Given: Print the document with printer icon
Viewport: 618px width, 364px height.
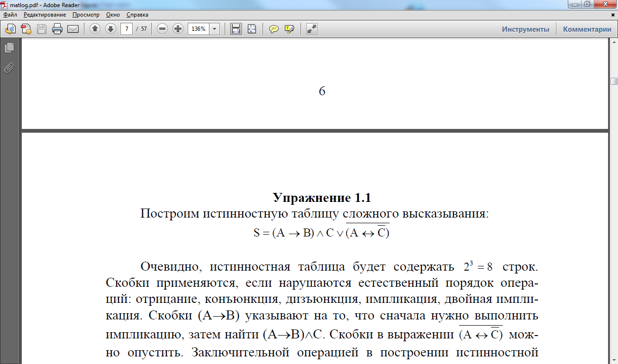Looking at the screenshot, I should [x=57, y=29].
